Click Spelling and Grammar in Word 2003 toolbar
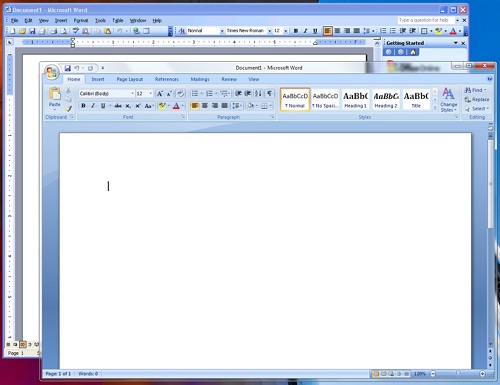The width and height of the screenshot is (500, 385). point(76,31)
